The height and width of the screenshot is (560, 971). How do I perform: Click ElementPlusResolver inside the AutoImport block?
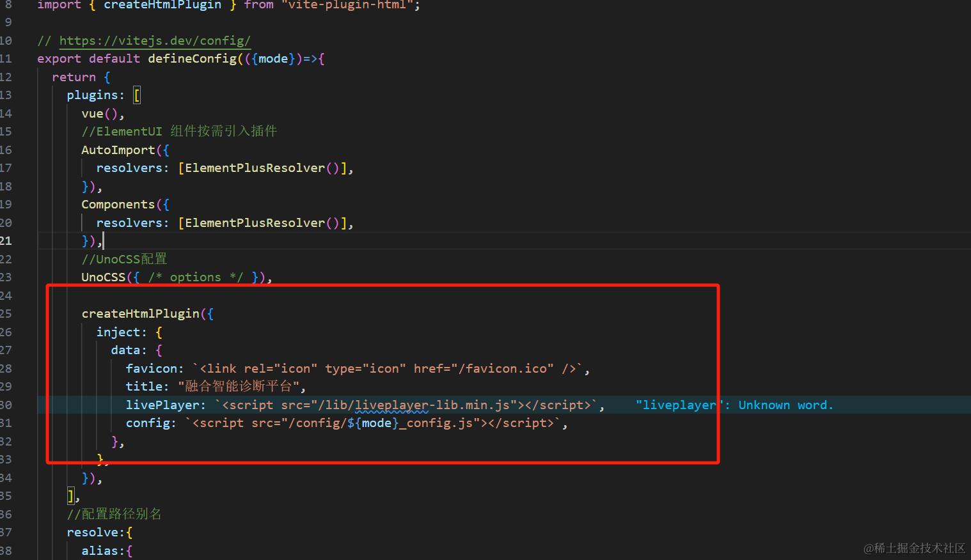pos(255,168)
